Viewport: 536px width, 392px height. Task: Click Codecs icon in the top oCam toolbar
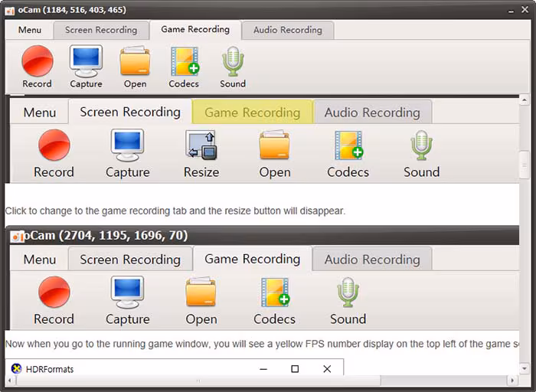click(x=185, y=61)
